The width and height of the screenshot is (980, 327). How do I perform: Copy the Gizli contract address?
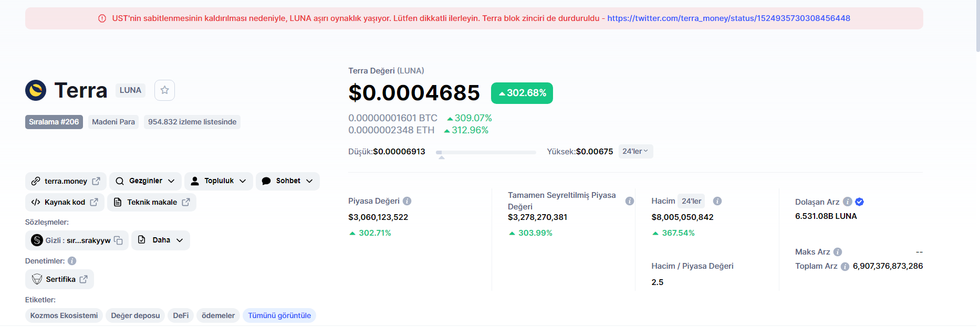[119, 240]
